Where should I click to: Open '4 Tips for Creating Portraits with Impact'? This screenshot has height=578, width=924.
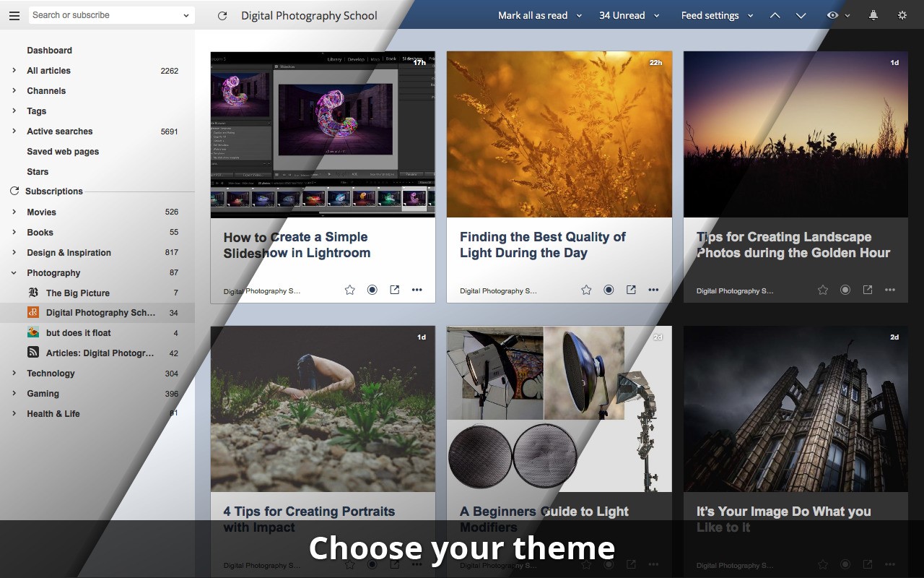coord(309,519)
